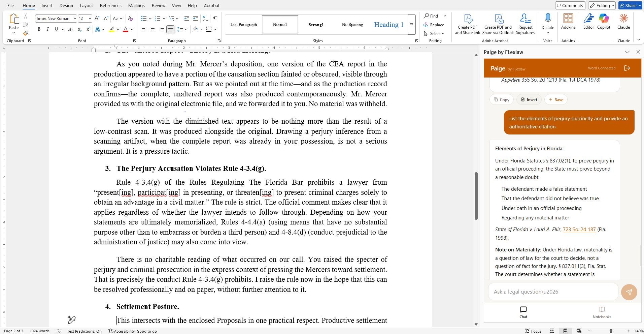Click the Clear All Formatting icon
Viewport: 644px width, 334px height.
pyautogui.click(x=131, y=19)
